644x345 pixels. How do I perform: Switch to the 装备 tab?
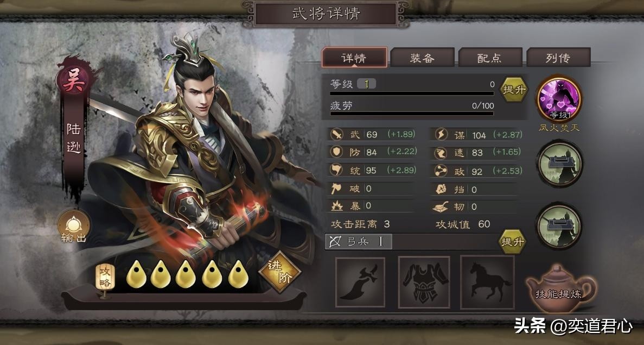(x=422, y=58)
